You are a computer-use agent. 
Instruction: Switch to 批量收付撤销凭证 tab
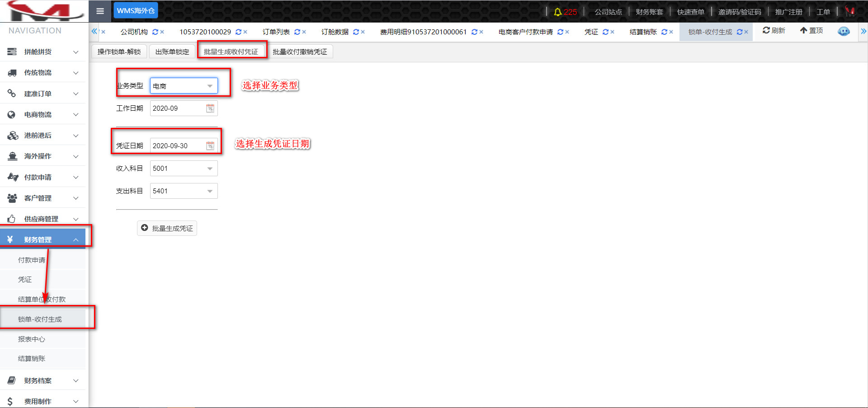click(300, 52)
